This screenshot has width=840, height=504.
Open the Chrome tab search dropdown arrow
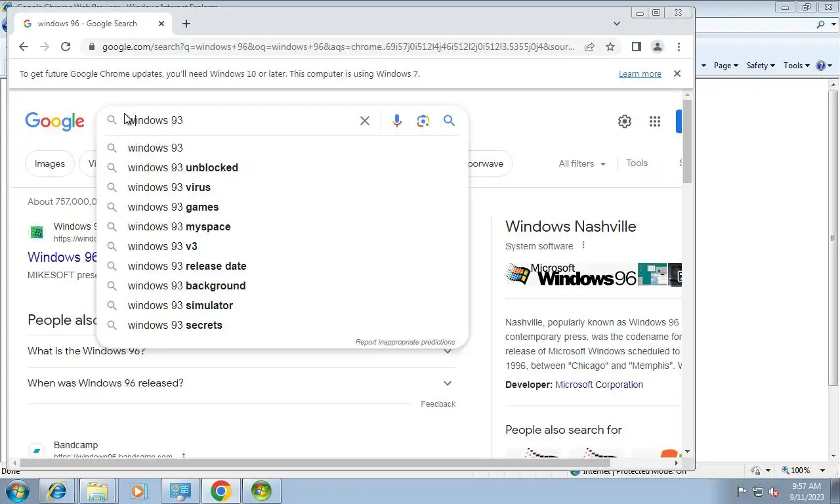617,24
